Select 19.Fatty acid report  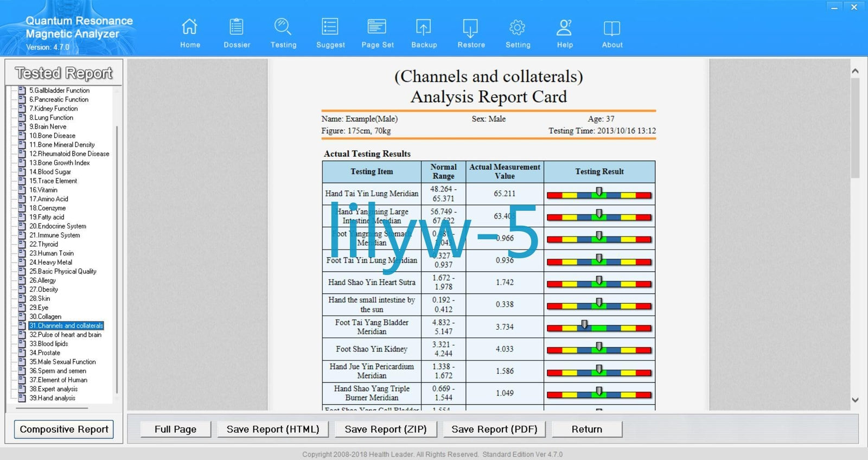(47, 217)
